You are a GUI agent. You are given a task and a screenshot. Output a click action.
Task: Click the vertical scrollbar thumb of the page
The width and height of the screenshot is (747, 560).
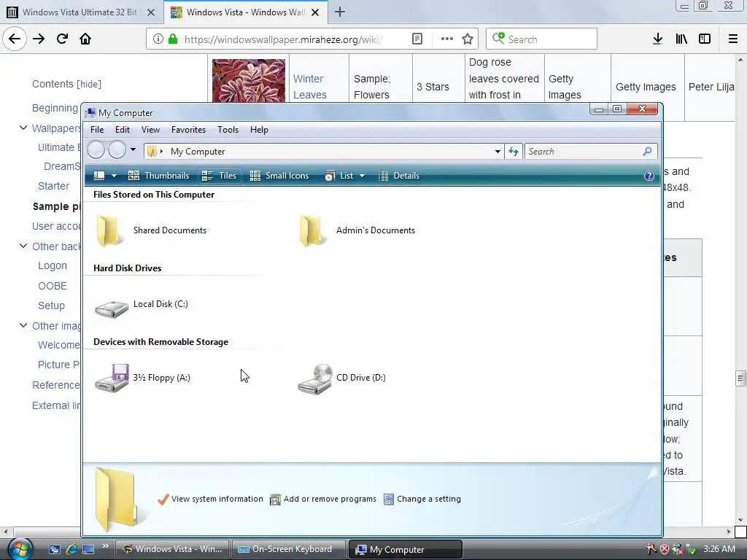(x=740, y=378)
